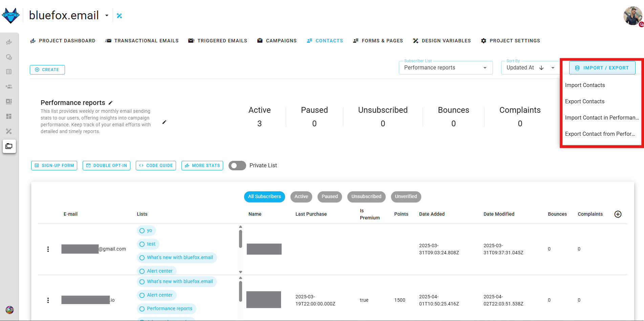Go to Design Variables tab
This screenshot has width=644, height=321.
(x=442, y=41)
